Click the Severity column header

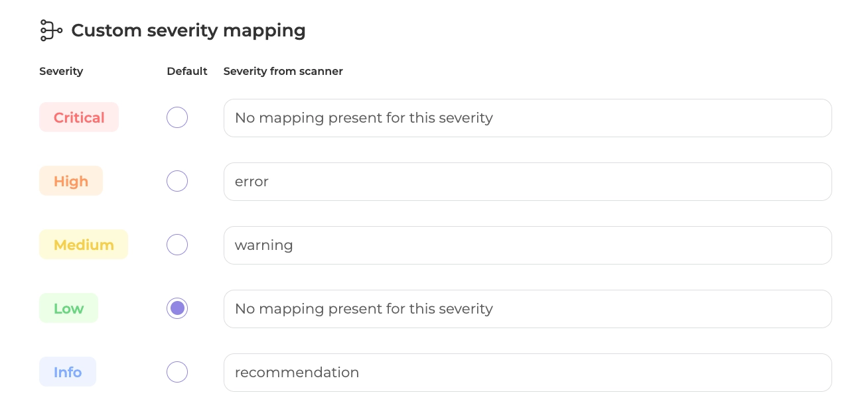click(x=61, y=72)
